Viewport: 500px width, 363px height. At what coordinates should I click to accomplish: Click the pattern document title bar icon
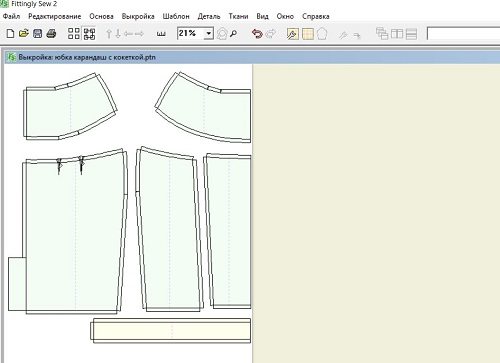pos(12,57)
